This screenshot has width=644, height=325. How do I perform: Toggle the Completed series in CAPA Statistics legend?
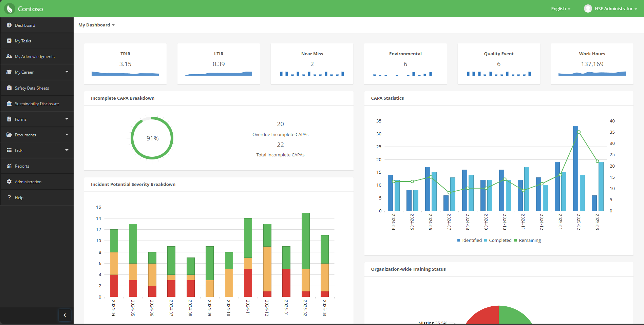coord(498,240)
